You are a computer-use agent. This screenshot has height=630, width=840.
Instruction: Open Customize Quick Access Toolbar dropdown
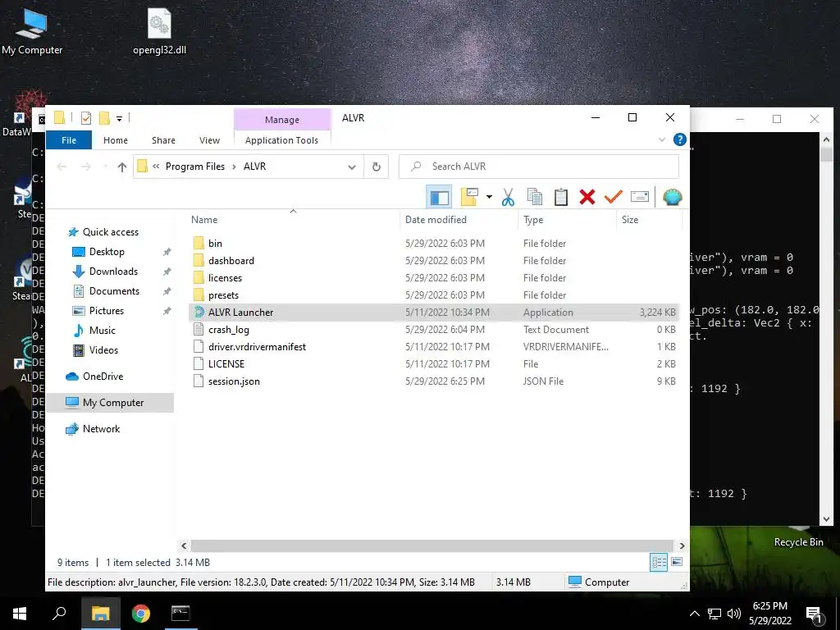tap(119, 118)
